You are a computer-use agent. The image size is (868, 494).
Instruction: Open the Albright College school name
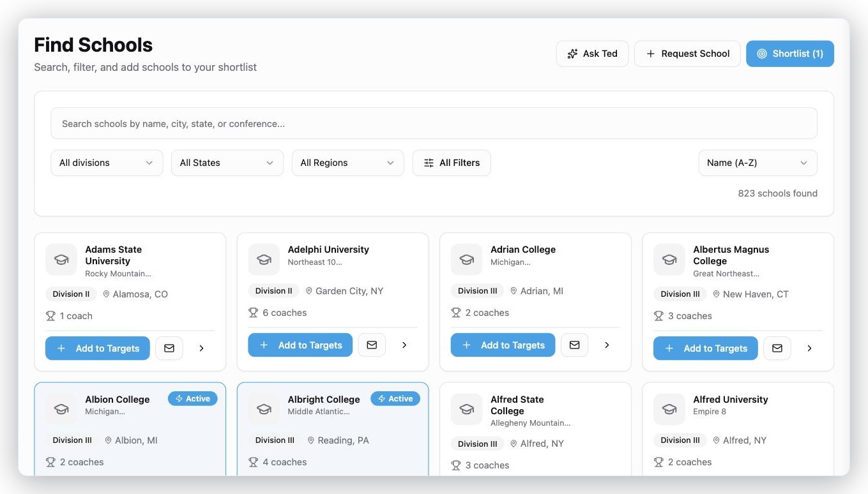tap(324, 400)
